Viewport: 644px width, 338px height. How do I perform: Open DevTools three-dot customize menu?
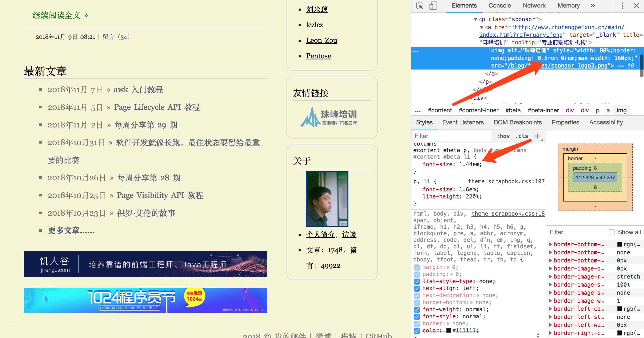[622, 6]
